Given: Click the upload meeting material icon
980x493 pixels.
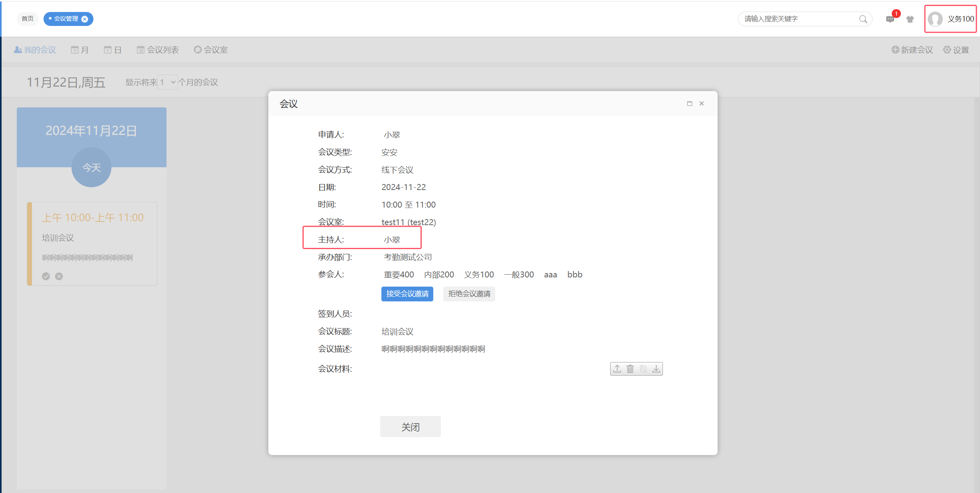Looking at the screenshot, I should coord(617,369).
